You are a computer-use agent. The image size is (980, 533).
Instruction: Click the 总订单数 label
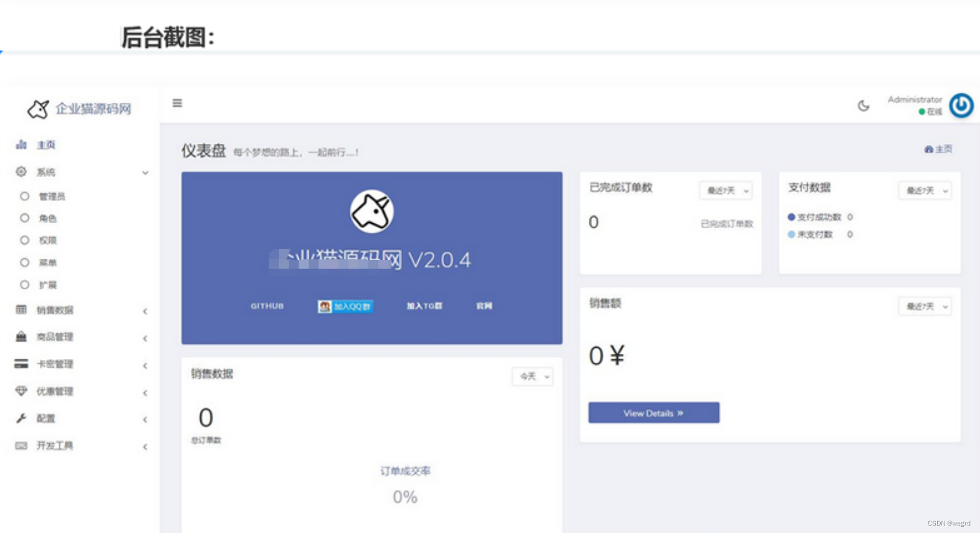coord(206,440)
